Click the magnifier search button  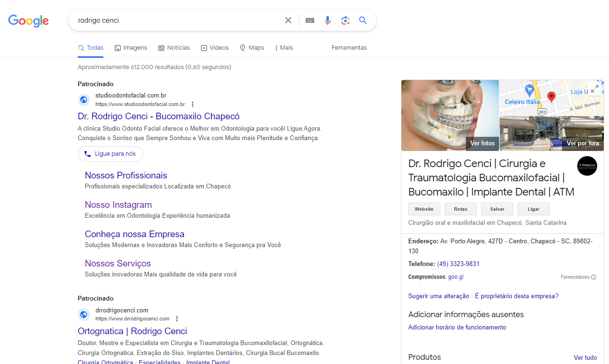click(x=363, y=20)
